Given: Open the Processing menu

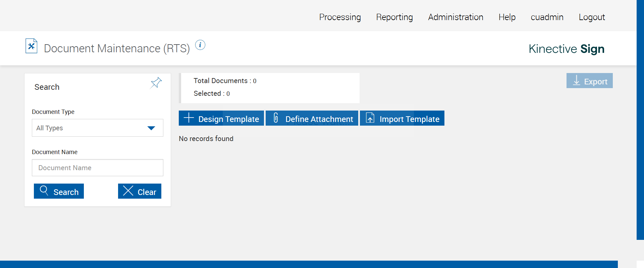Looking at the screenshot, I should click(x=340, y=17).
